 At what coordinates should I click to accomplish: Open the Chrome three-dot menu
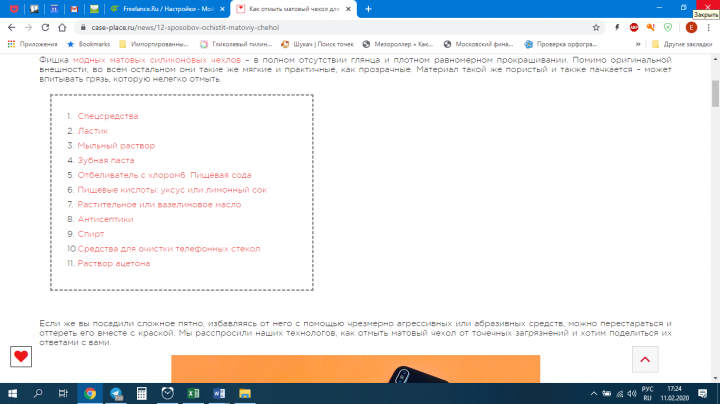709,28
